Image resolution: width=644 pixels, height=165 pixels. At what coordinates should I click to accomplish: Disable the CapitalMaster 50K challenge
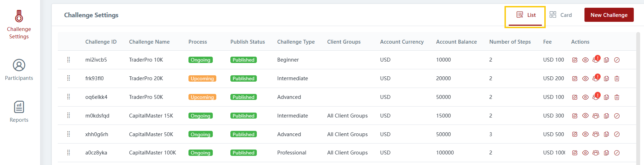tap(617, 134)
